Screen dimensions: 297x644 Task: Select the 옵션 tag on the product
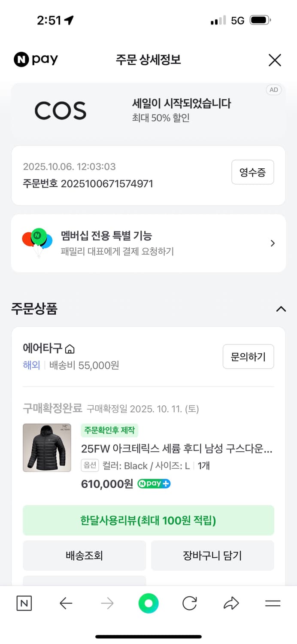pos(90,465)
